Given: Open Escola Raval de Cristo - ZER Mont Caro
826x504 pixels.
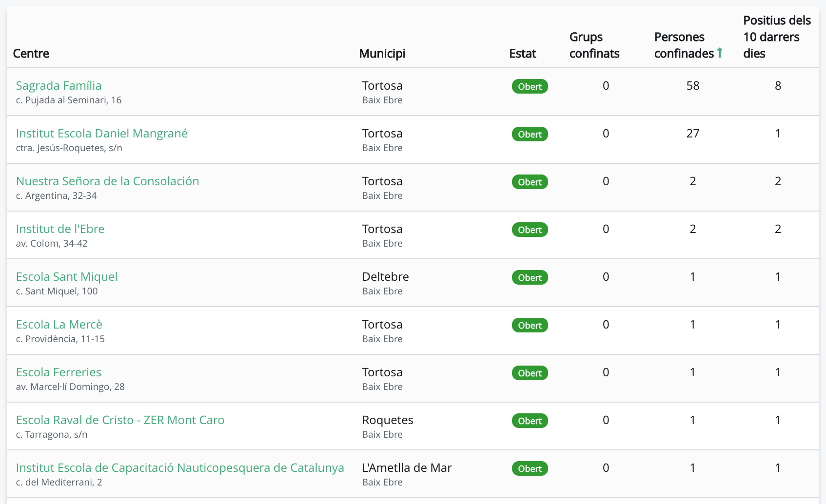Looking at the screenshot, I should (x=120, y=420).
